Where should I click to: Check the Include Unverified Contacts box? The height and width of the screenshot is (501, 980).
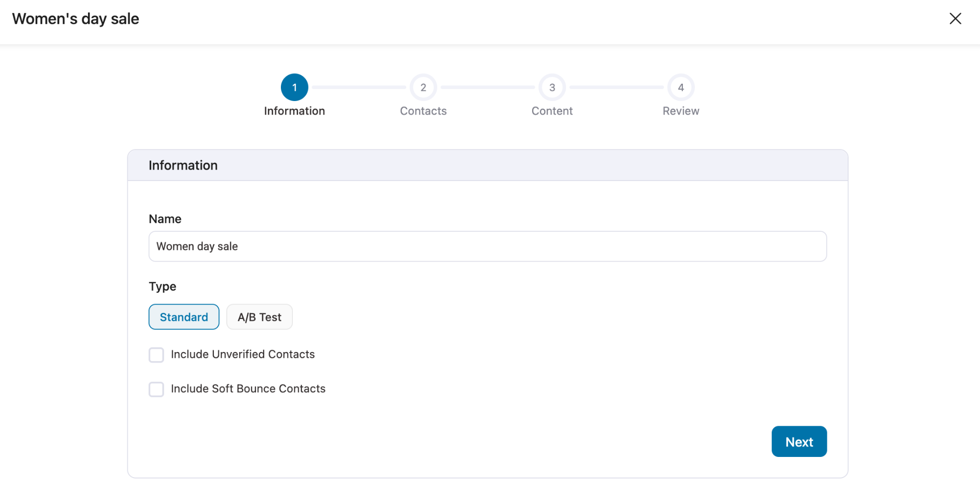[156, 355]
